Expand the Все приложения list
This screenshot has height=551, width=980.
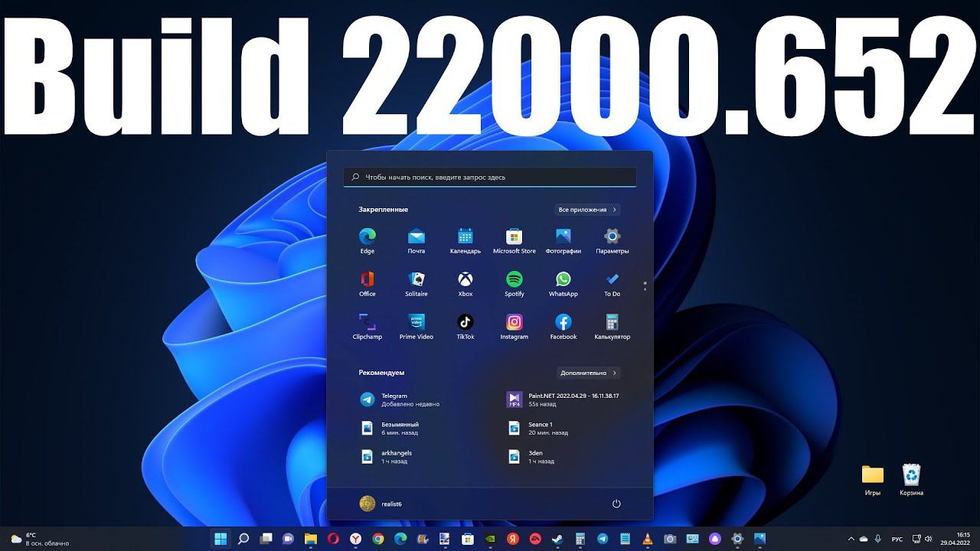pos(587,210)
